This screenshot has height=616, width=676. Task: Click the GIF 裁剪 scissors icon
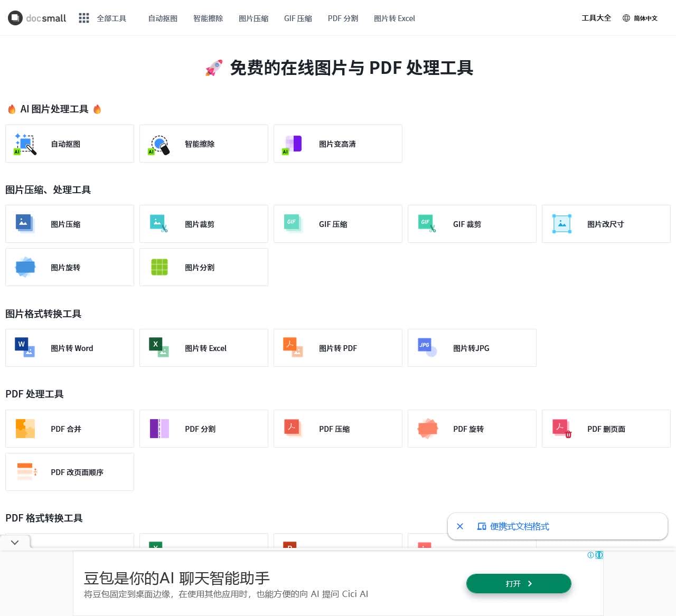427,224
